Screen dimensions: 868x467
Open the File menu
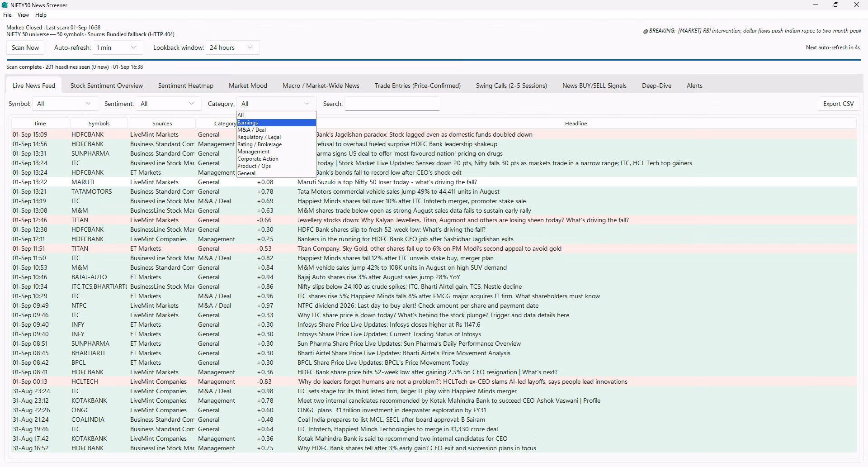(7, 15)
